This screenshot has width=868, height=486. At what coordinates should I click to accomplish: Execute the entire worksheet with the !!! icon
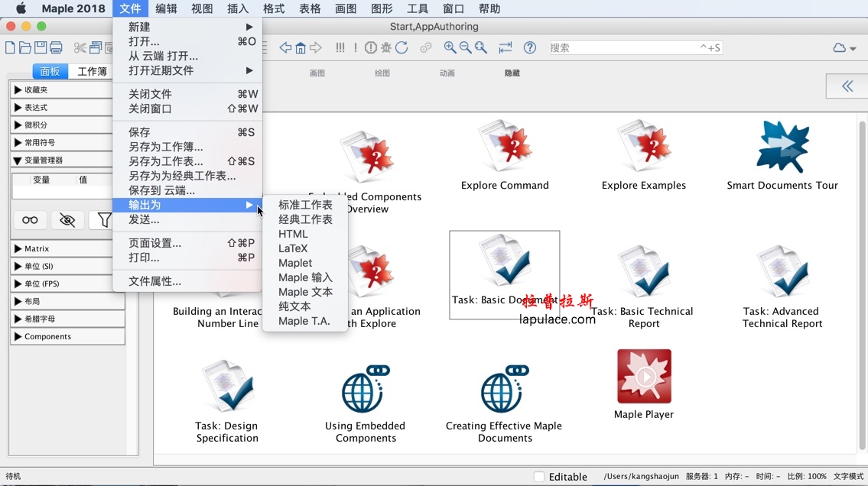[x=340, y=47]
